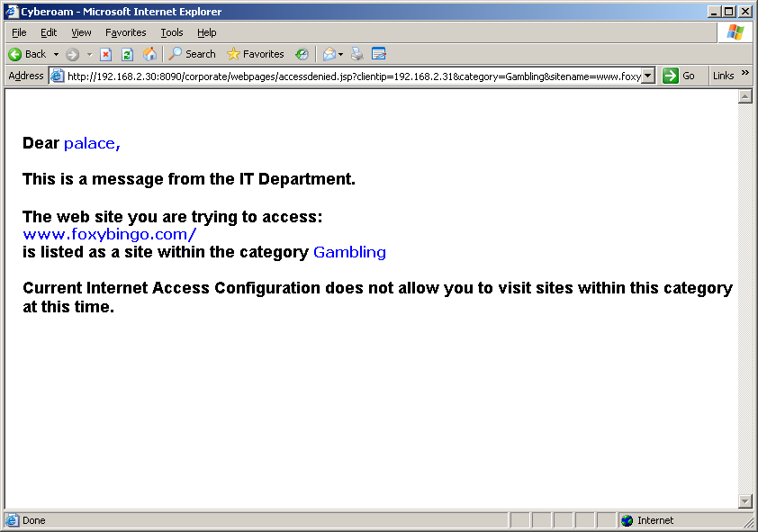The image size is (758, 532).
Task: Click the www.foxybingo.com/ site text
Action: point(109,234)
